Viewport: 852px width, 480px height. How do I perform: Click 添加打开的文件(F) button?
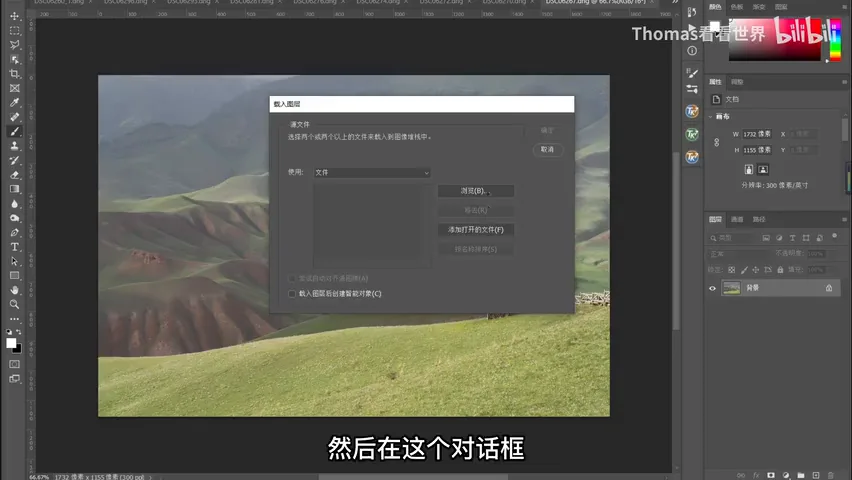pos(475,230)
